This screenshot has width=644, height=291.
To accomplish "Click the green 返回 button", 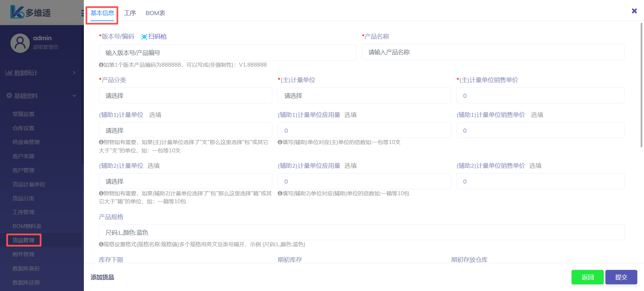I will [x=587, y=277].
